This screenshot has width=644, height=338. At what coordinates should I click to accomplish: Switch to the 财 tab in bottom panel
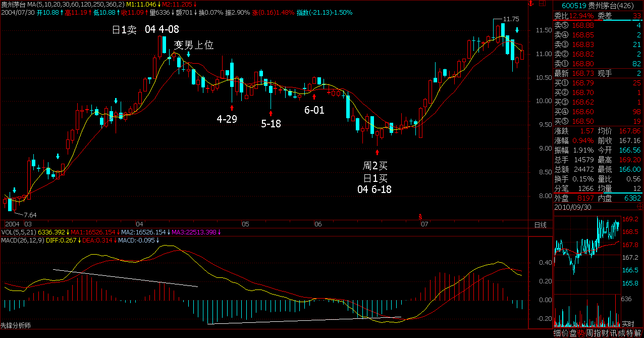(605, 333)
